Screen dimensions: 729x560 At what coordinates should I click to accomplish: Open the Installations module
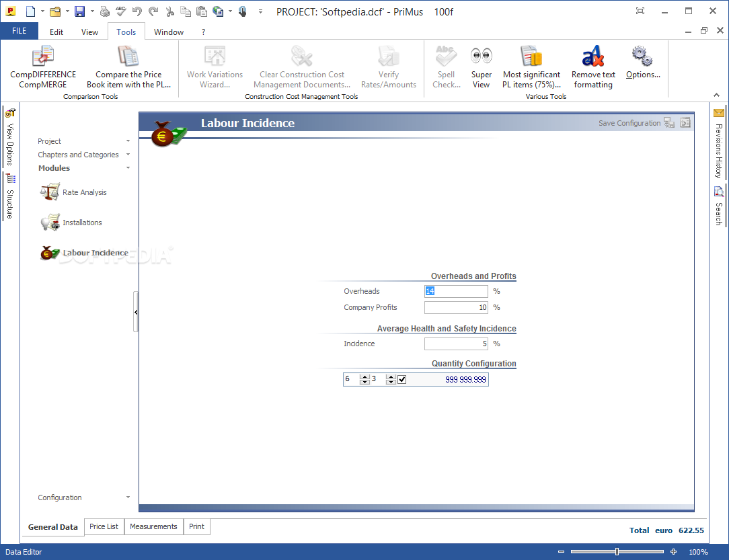coord(71,223)
